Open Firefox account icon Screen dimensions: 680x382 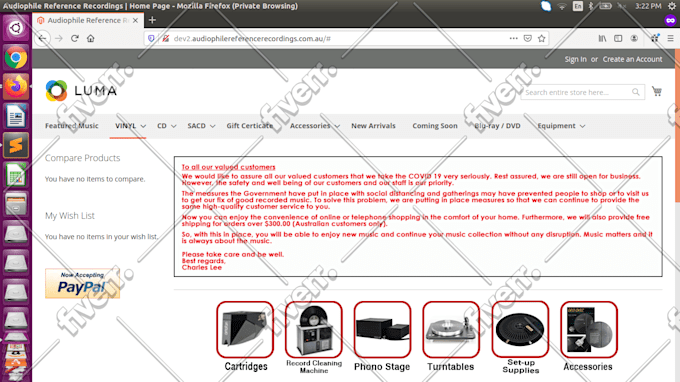[634, 39]
